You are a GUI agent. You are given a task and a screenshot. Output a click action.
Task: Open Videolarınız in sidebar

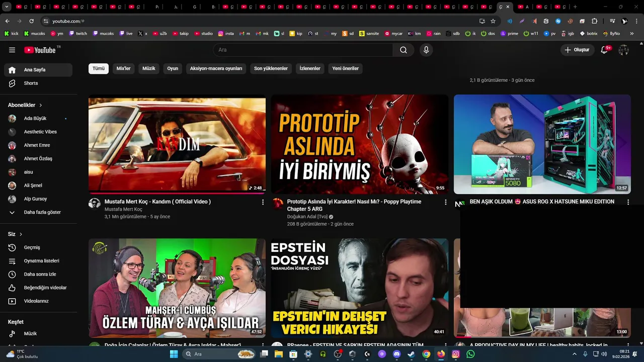point(38,301)
